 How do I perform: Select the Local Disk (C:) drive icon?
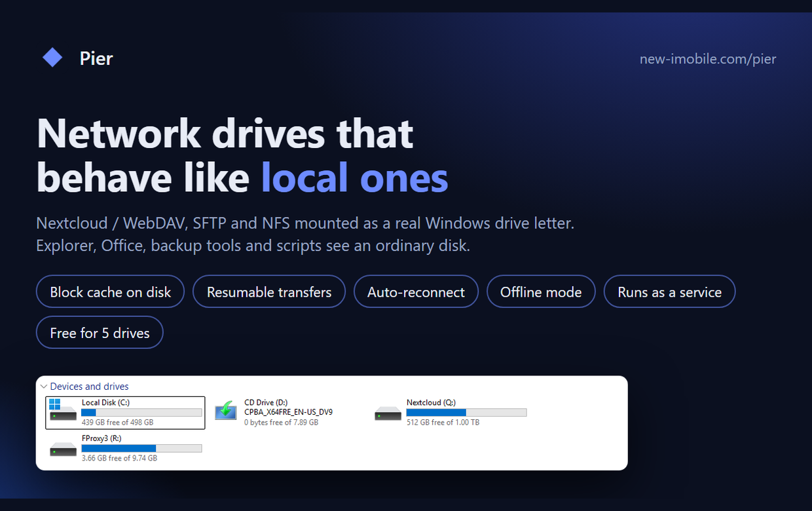tap(63, 411)
